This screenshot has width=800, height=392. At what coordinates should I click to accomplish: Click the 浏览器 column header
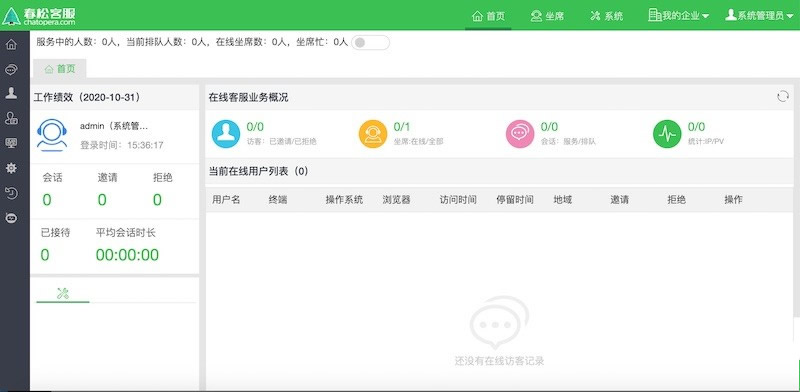click(396, 200)
